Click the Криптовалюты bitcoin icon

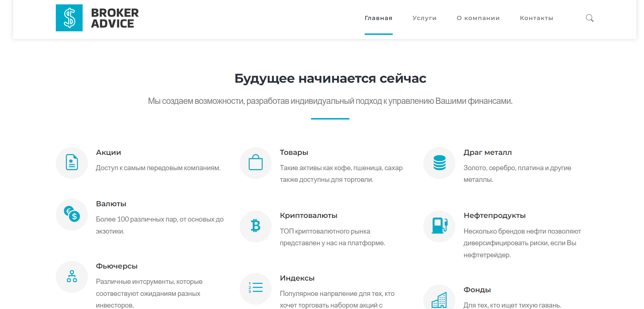[x=256, y=226]
